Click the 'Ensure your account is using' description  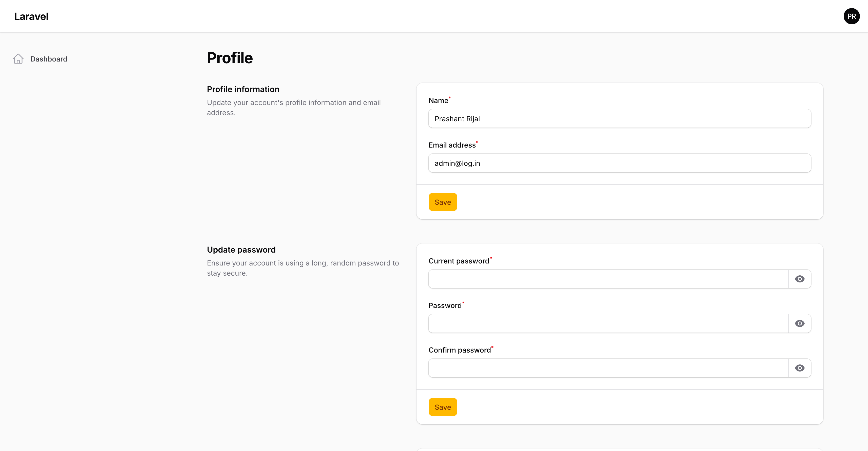(x=303, y=268)
